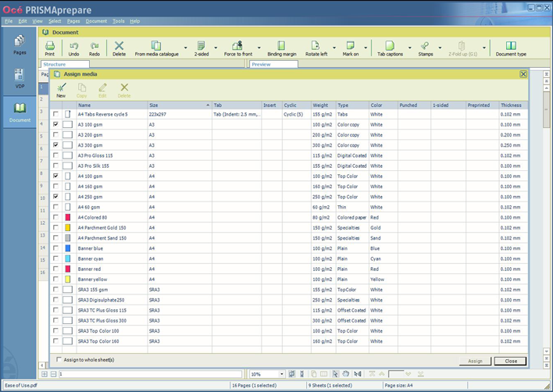
Task: Uncheck the A3 300 gsm checkbox
Action: point(55,144)
